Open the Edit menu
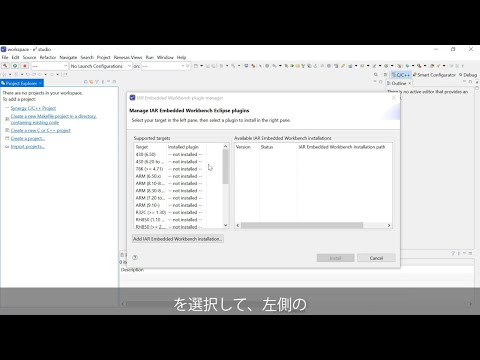Screen dimensions: 480x360 point(15,57)
